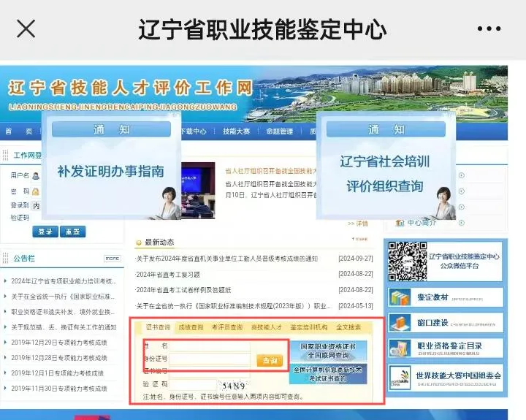Open 国家职业资格证书全国联网查询 banner
The width and height of the screenshot is (526, 420).
pos(328,351)
